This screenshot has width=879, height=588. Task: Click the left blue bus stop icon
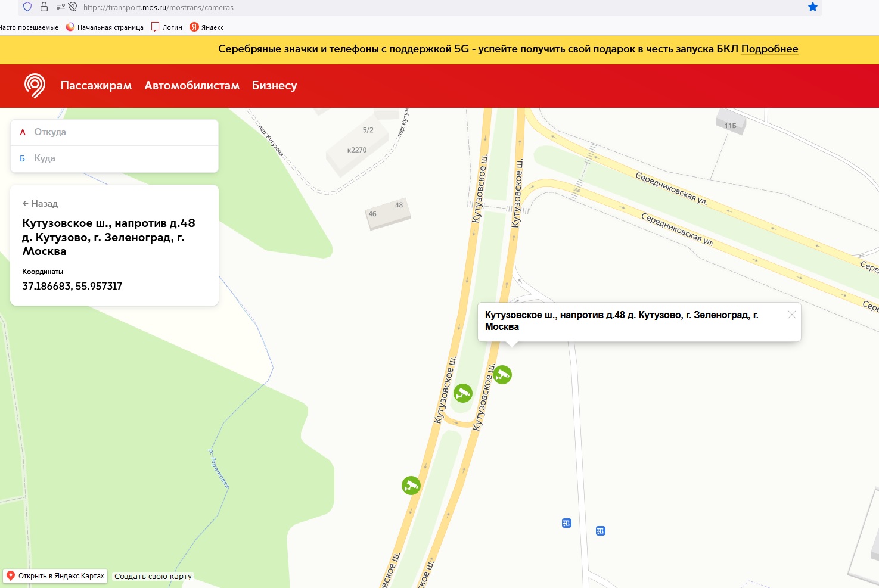click(566, 523)
